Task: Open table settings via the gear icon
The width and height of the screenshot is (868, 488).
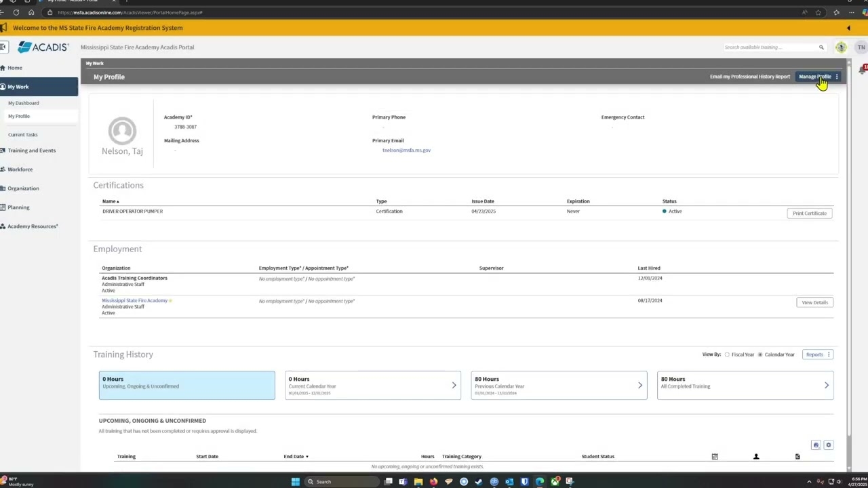Action: coord(828,445)
